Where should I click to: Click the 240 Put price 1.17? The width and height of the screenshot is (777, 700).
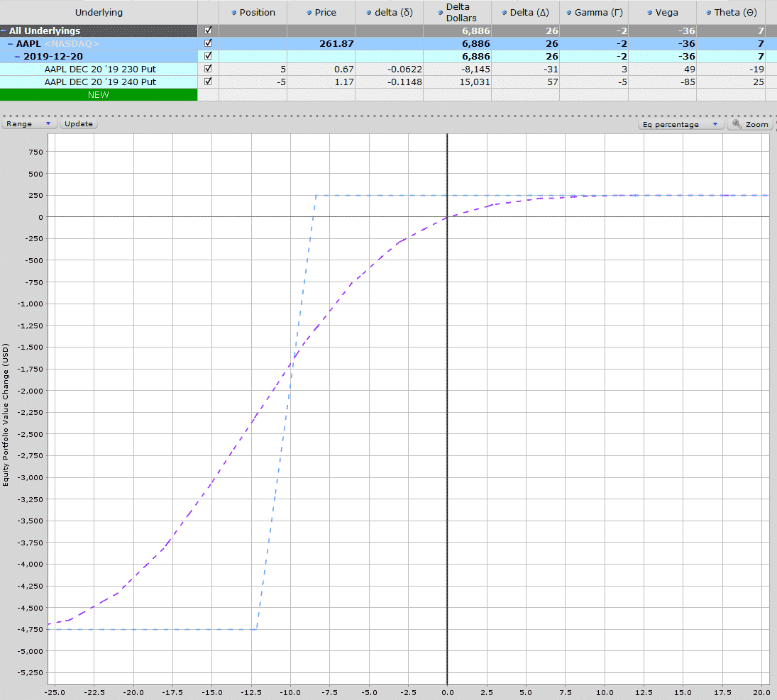(344, 82)
